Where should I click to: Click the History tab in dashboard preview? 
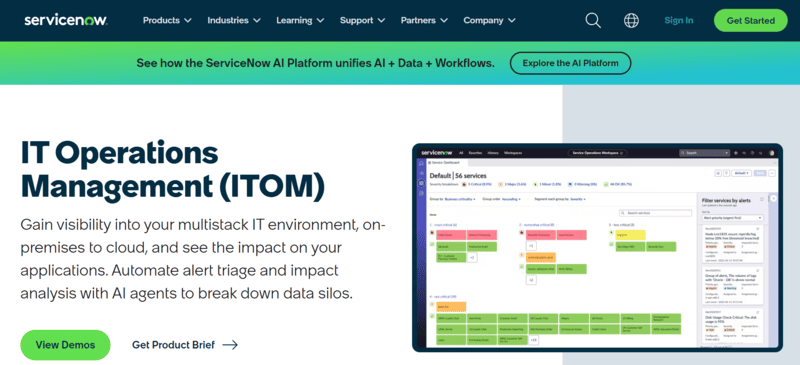(x=493, y=153)
